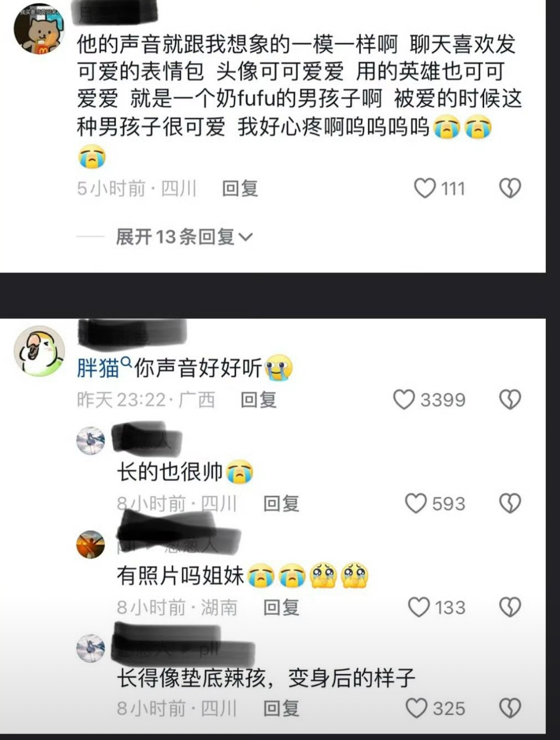Open the parrot avatar profile
Image resolution: width=560 pixels, height=740 pixels.
click(39, 352)
